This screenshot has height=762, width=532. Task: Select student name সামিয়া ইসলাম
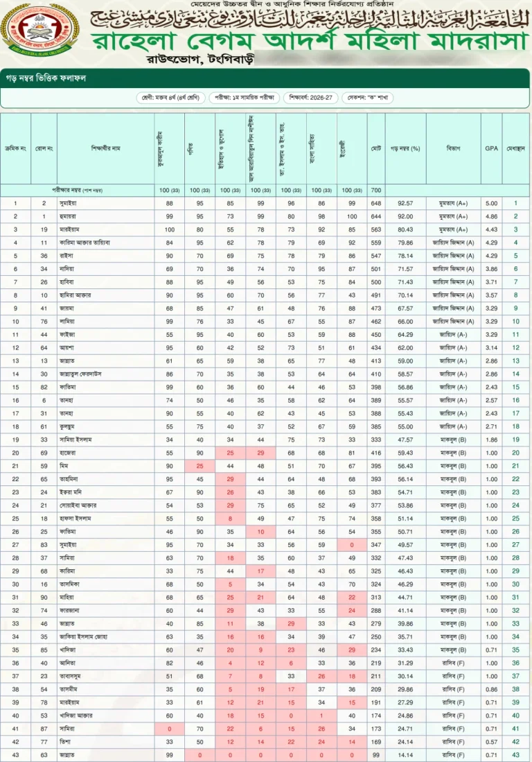tap(76, 440)
